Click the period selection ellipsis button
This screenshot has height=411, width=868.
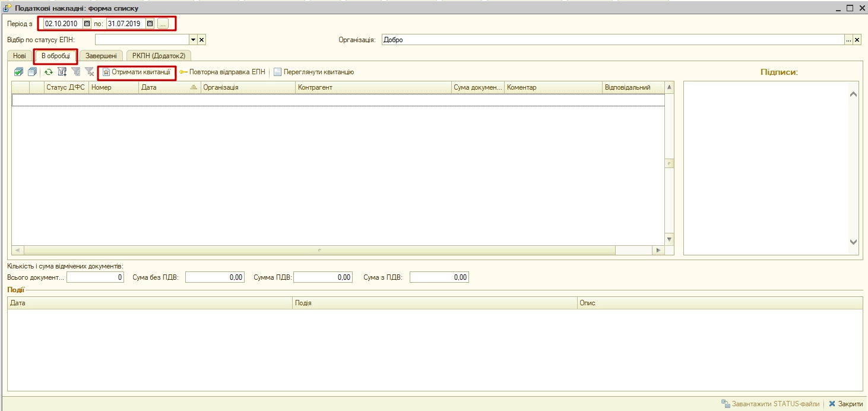[163, 24]
